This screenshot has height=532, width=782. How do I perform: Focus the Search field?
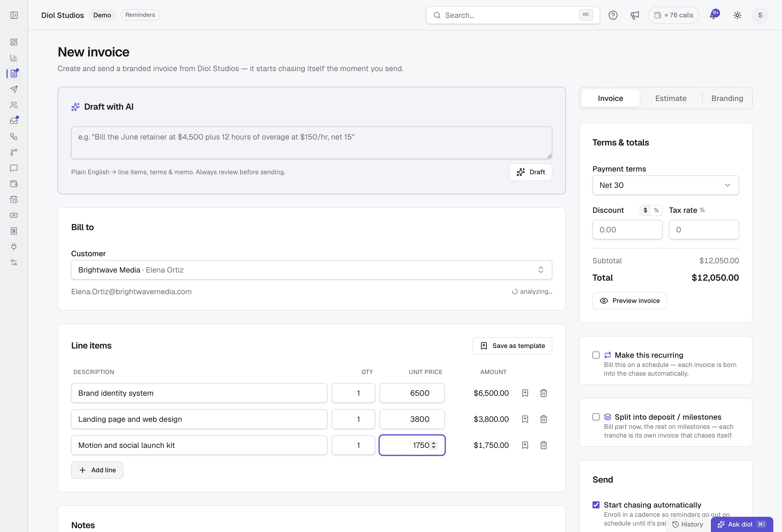[x=513, y=15]
